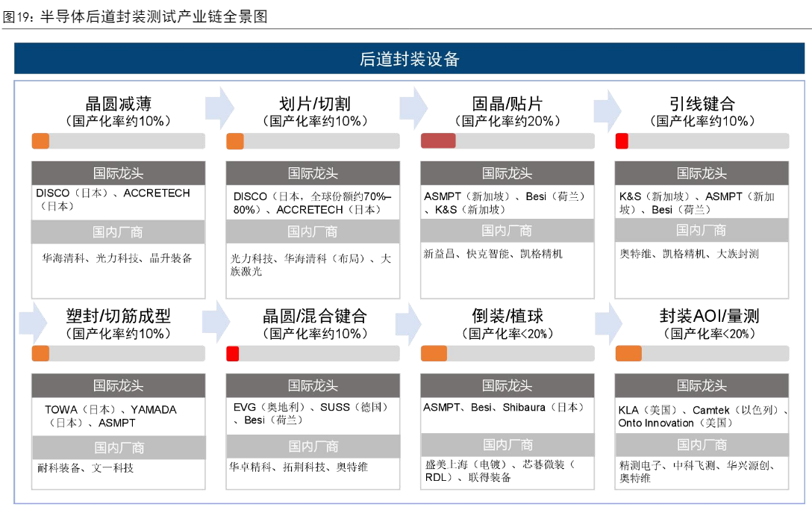Click the text 'ASMPT（新加坡）、Besi（荷兰）、K&S（新加坡）'

point(505,203)
